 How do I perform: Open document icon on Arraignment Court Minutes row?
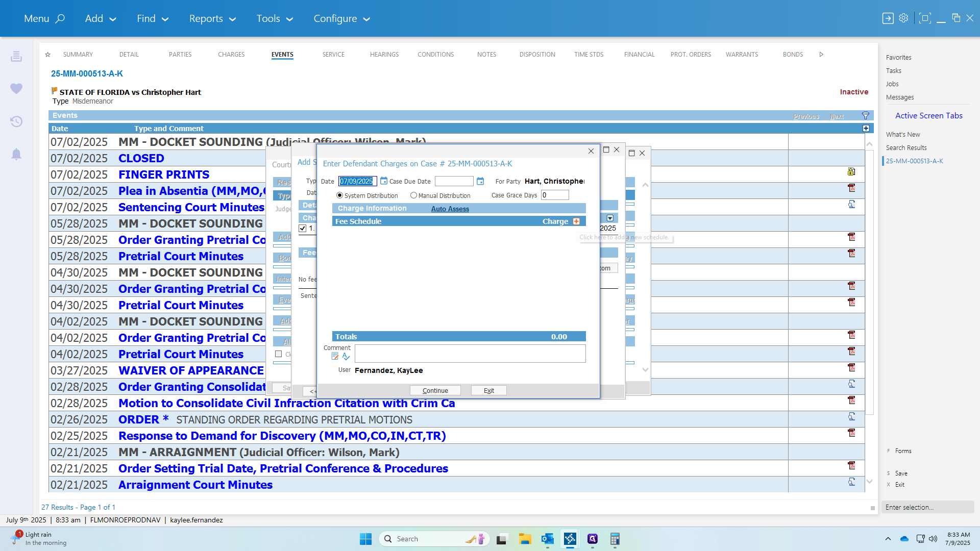point(851,482)
